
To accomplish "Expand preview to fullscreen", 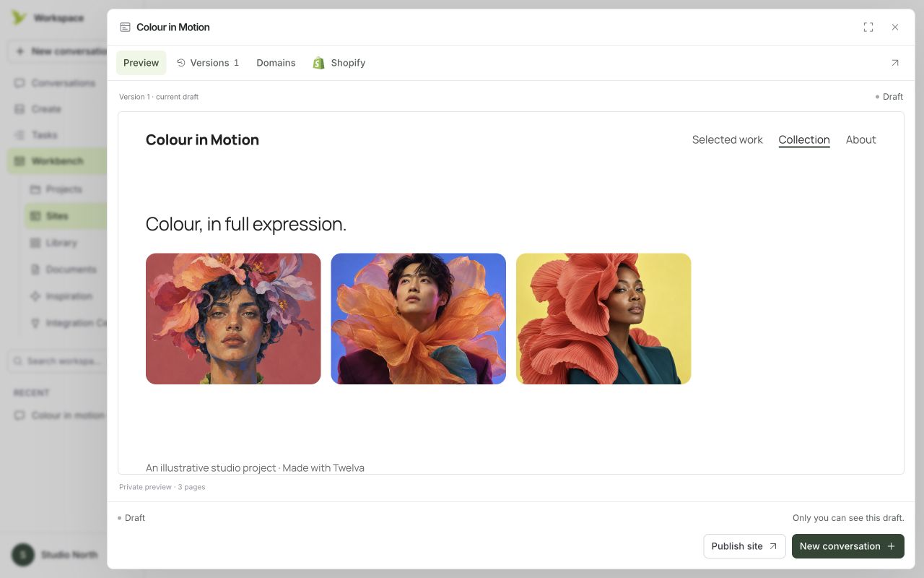I will [x=868, y=27].
